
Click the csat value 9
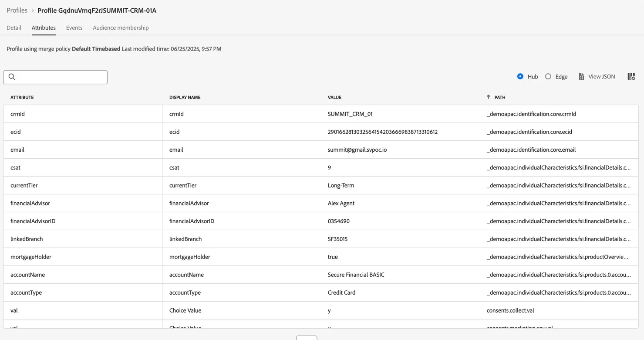(x=329, y=167)
